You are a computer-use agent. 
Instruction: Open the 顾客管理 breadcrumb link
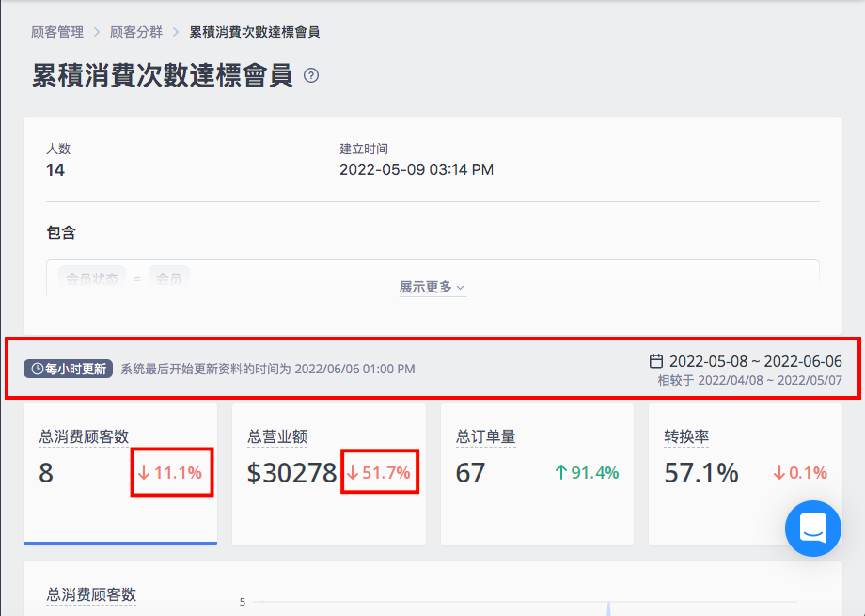point(57,32)
